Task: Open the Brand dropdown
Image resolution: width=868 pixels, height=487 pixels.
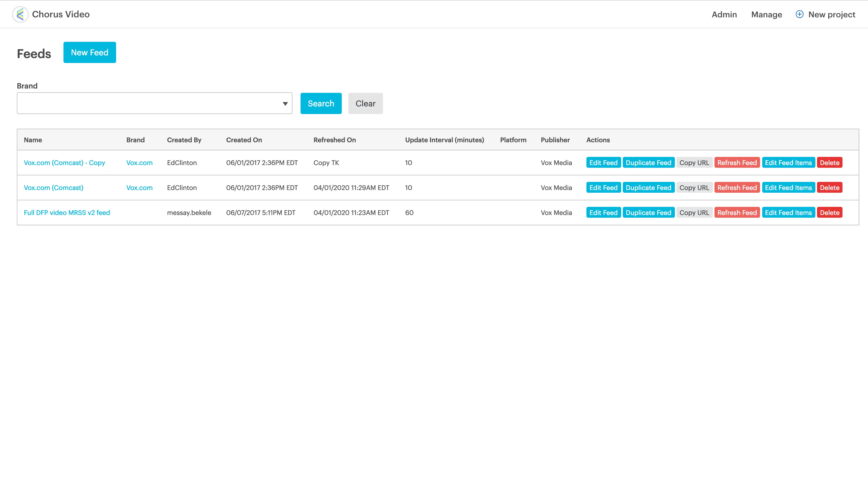Action: click(x=154, y=103)
